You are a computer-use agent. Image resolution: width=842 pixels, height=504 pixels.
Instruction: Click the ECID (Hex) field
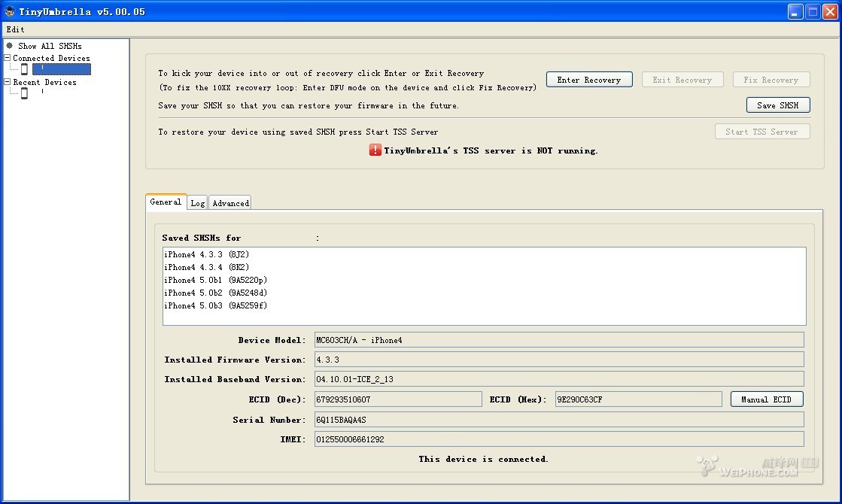click(x=639, y=399)
